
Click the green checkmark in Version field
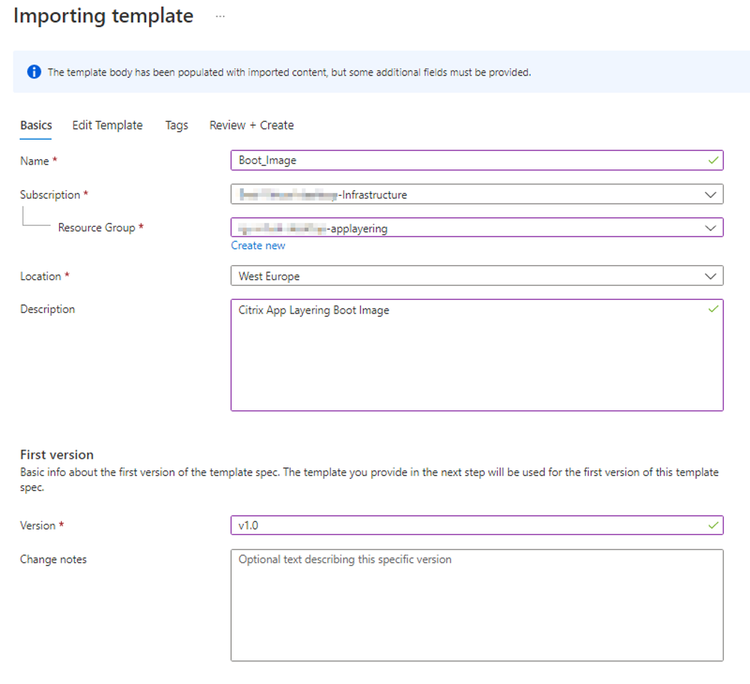click(x=713, y=525)
